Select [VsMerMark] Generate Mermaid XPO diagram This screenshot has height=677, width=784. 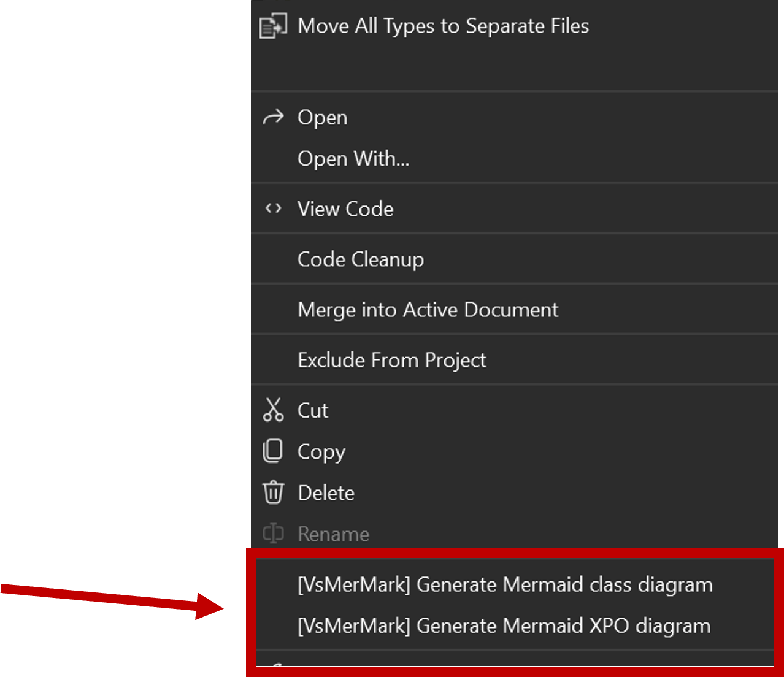point(504,626)
